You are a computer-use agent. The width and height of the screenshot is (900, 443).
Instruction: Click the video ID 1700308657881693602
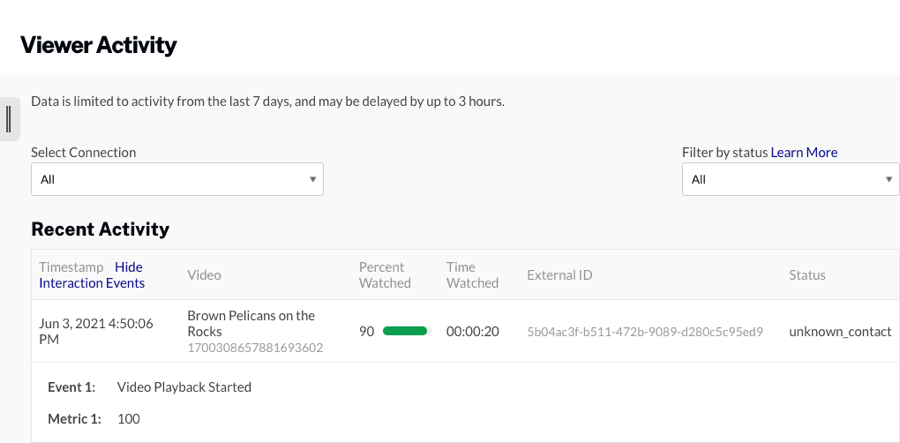point(255,347)
